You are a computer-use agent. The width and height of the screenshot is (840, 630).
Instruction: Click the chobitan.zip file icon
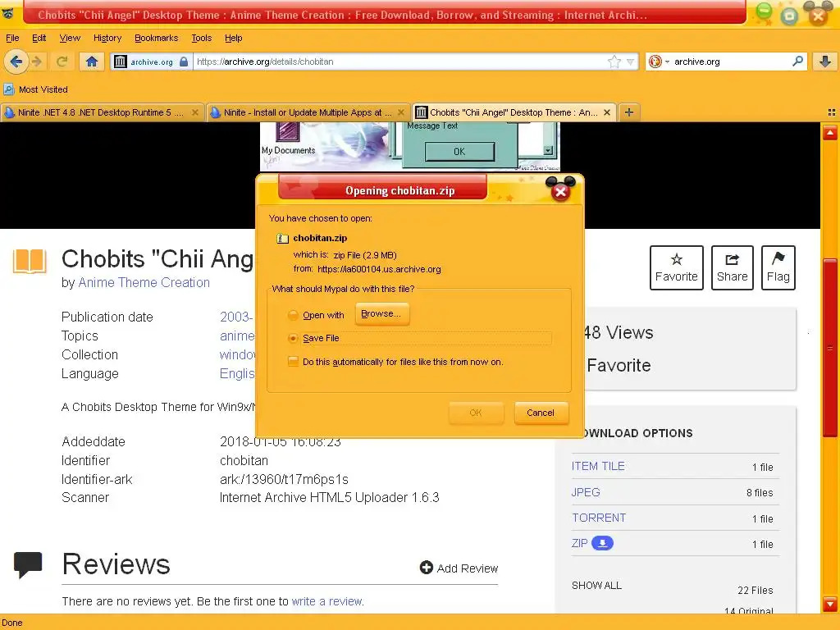(282, 239)
